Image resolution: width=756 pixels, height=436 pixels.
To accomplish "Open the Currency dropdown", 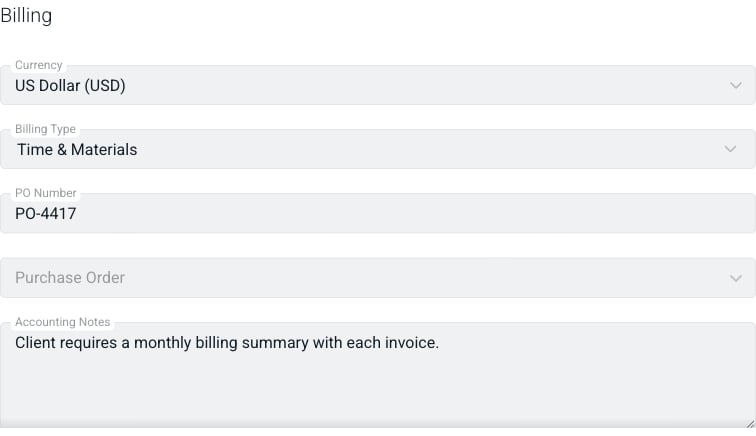I will [378, 85].
